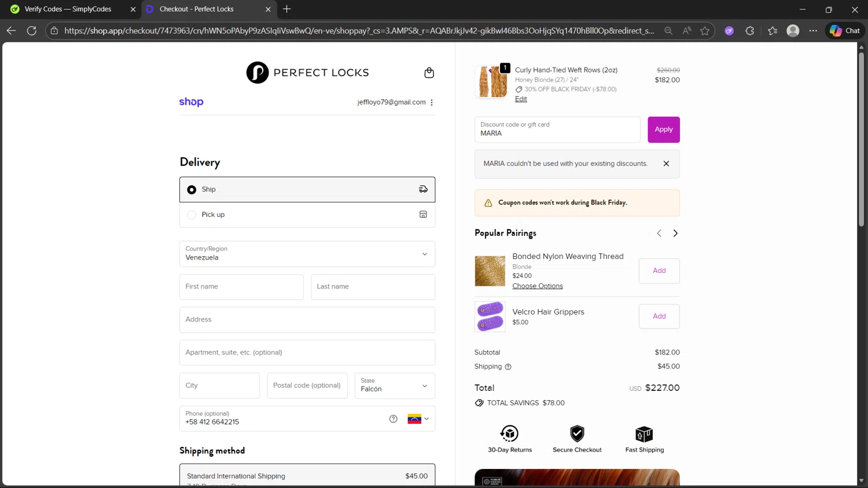Viewport: 868px width, 488px height.
Task: Click the browser address bar URL
Action: pos(359,31)
